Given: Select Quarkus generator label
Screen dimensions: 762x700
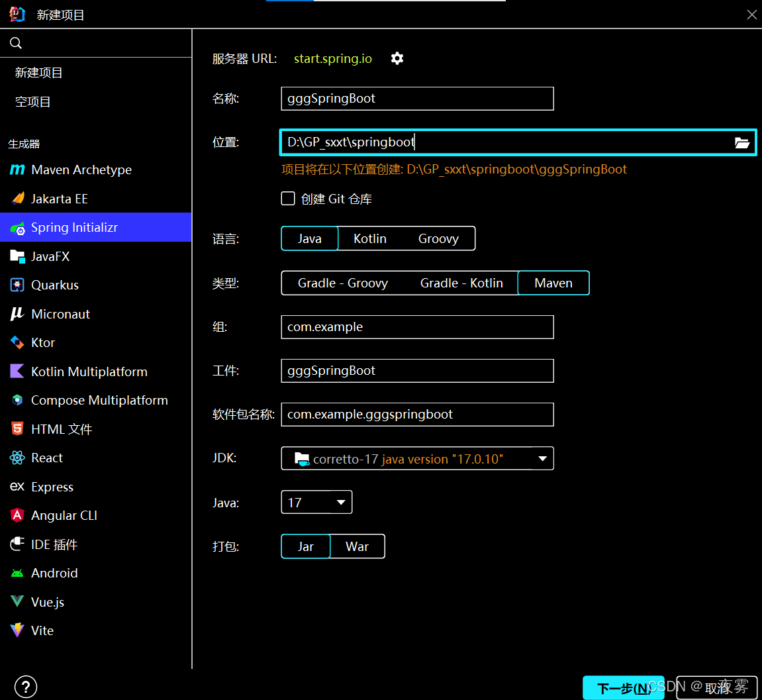Looking at the screenshot, I should point(55,285).
